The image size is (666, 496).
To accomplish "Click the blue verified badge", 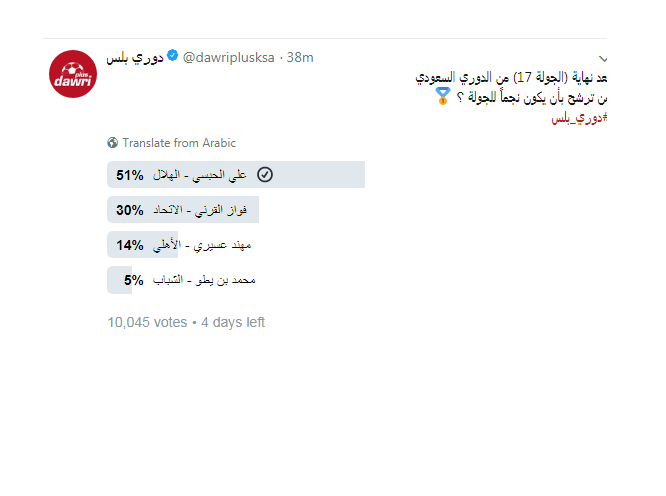I will tap(172, 56).
